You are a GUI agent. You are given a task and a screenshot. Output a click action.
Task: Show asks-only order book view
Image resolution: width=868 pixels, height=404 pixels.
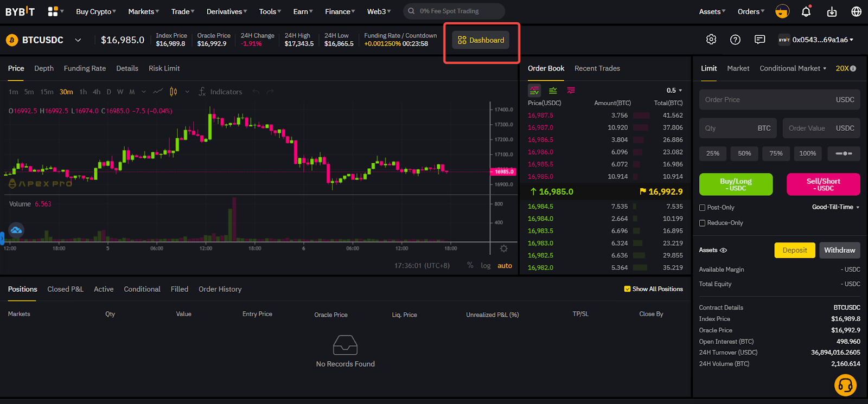(571, 91)
